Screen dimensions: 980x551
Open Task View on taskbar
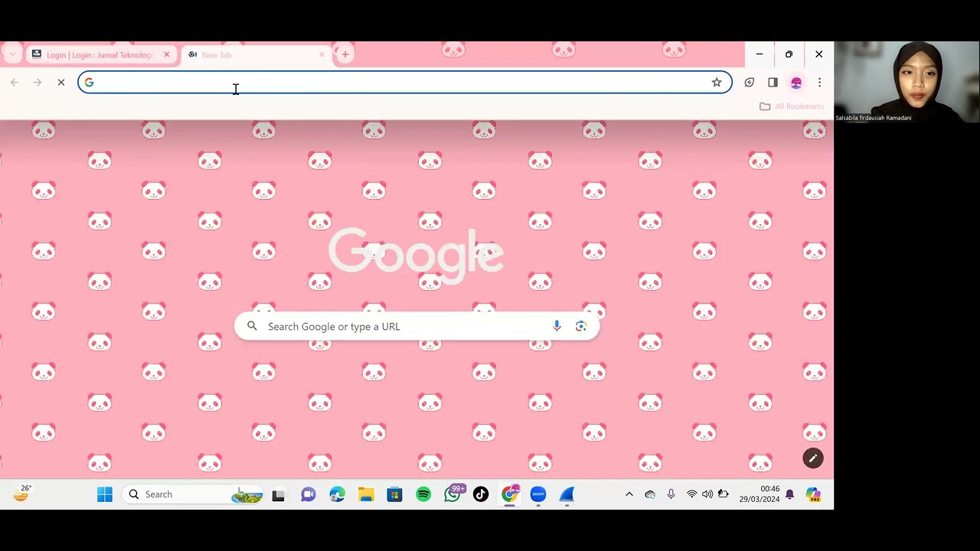pos(278,494)
